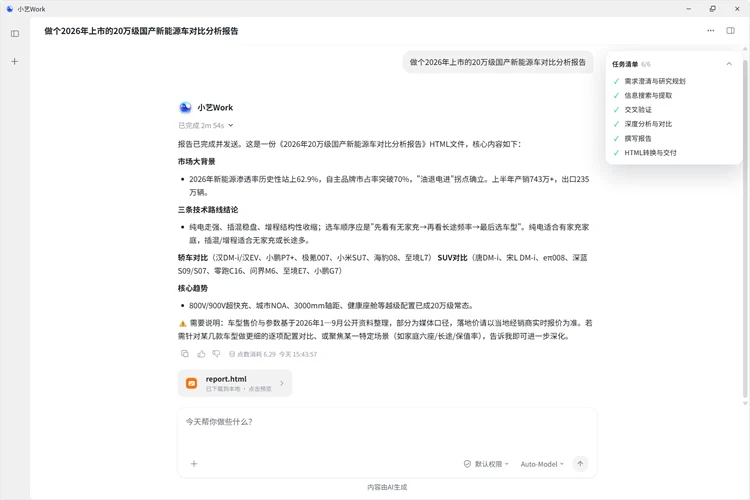This screenshot has width=750, height=500.
Task: Open the 默认权限 permissions dropdown
Action: point(486,464)
